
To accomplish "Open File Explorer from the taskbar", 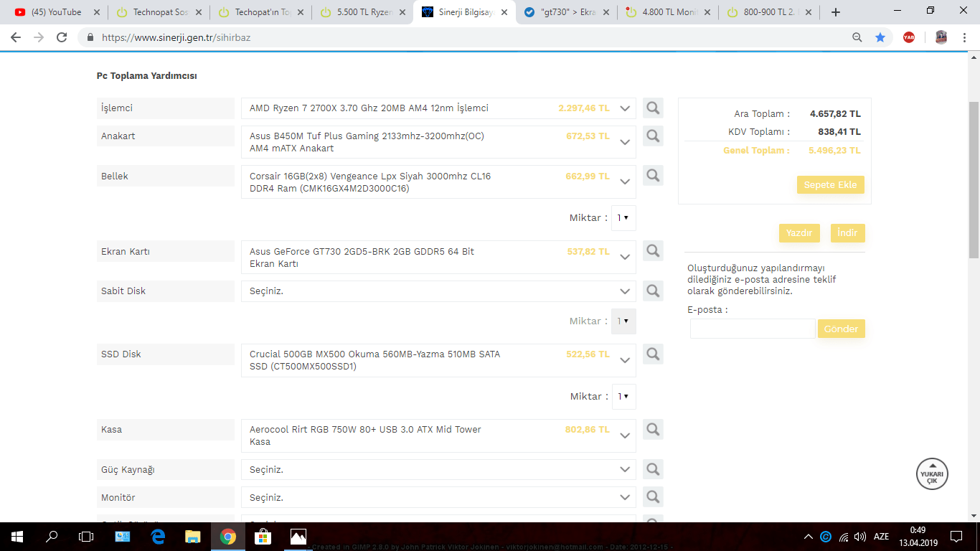I will [193, 537].
